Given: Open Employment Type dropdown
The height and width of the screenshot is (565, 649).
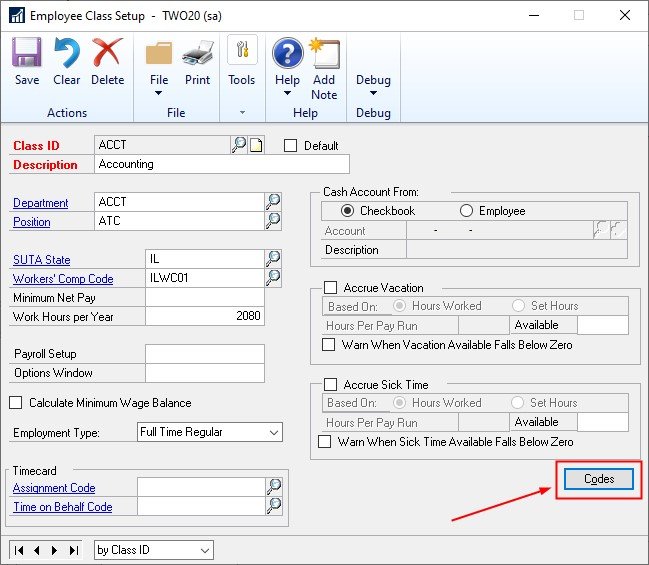Looking at the screenshot, I should point(274,433).
